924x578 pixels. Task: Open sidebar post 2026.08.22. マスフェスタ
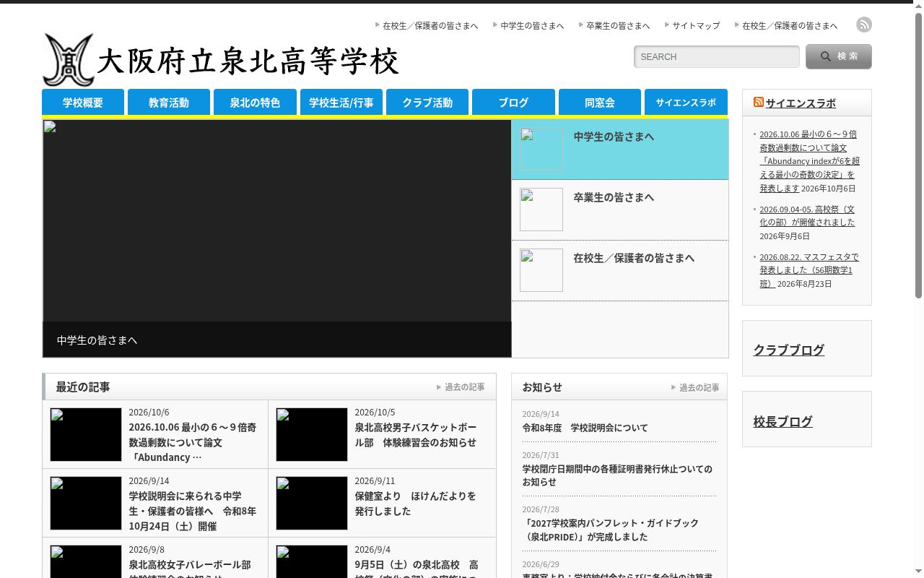tap(808, 270)
